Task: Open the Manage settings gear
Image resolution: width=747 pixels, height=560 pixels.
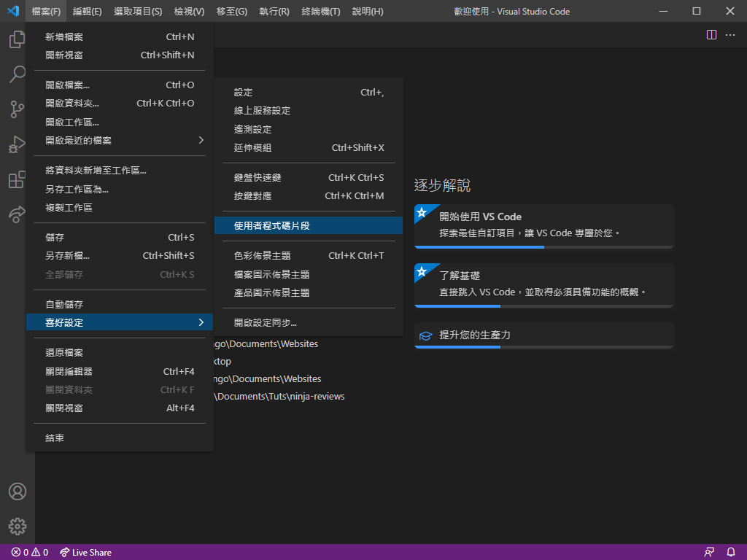Action: coord(16,526)
